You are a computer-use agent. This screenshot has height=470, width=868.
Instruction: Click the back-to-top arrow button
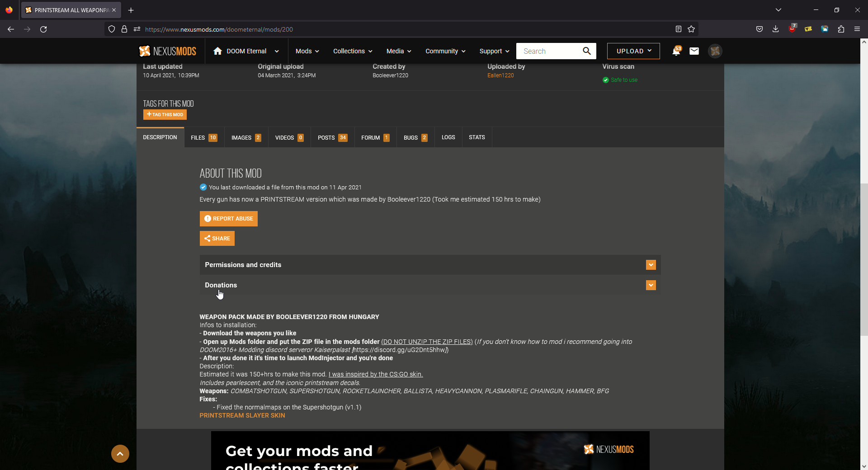tap(120, 454)
